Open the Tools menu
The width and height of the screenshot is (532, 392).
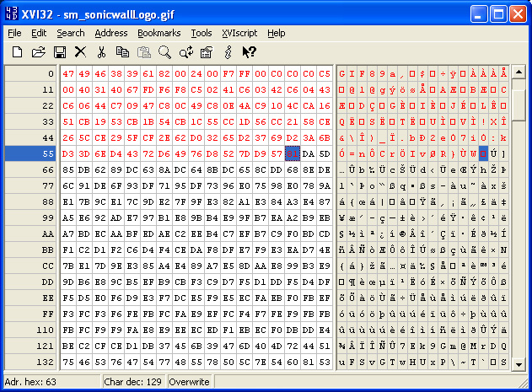[202, 33]
